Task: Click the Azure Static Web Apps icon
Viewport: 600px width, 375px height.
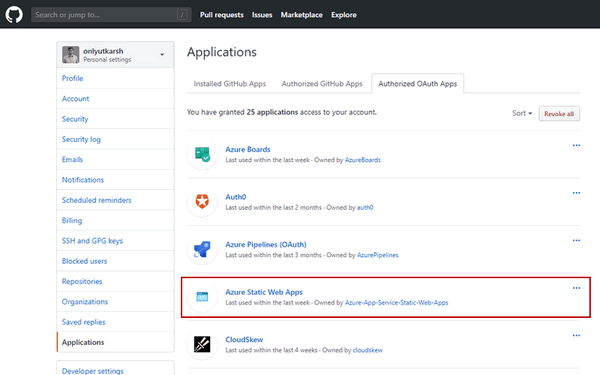Action: tap(202, 297)
